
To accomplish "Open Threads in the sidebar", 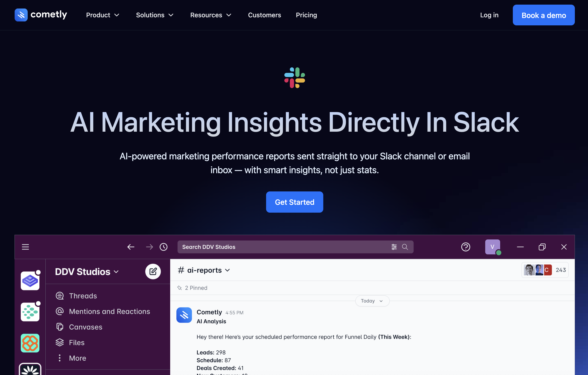I will pos(76,296).
